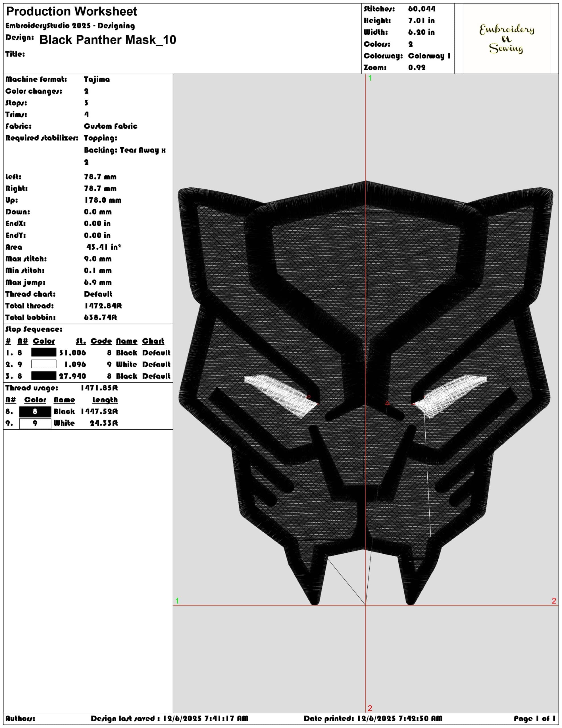The image size is (562, 728).
Task: Click the zoom value "0.92"
Action: (x=417, y=67)
